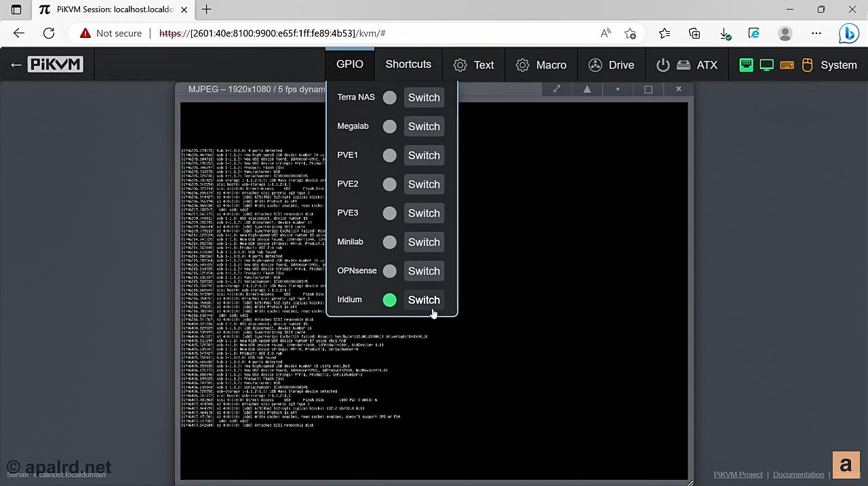Click the Drive disc icon

595,65
